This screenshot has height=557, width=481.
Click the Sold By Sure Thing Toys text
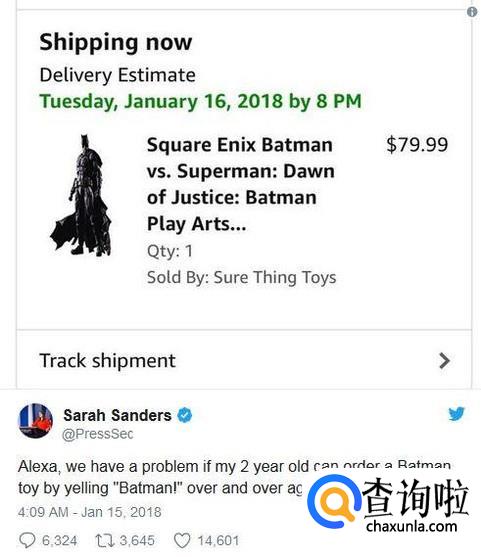[242, 277]
